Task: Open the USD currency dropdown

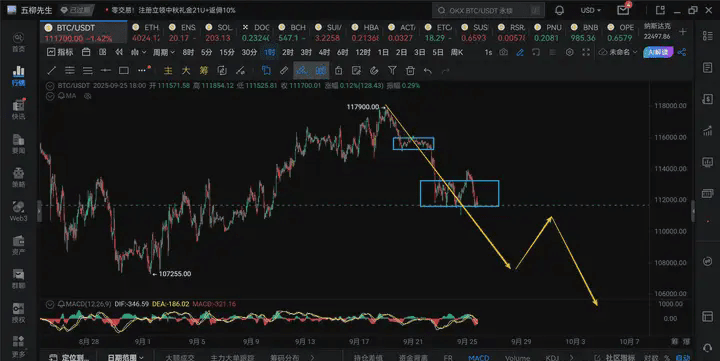Action: pyautogui.click(x=591, y=10)
